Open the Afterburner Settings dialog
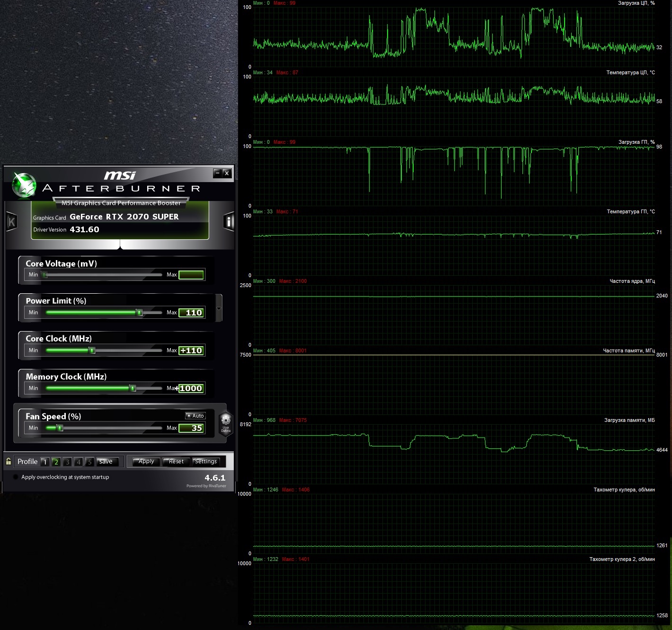The image size is (672, 630). point(206,462)
